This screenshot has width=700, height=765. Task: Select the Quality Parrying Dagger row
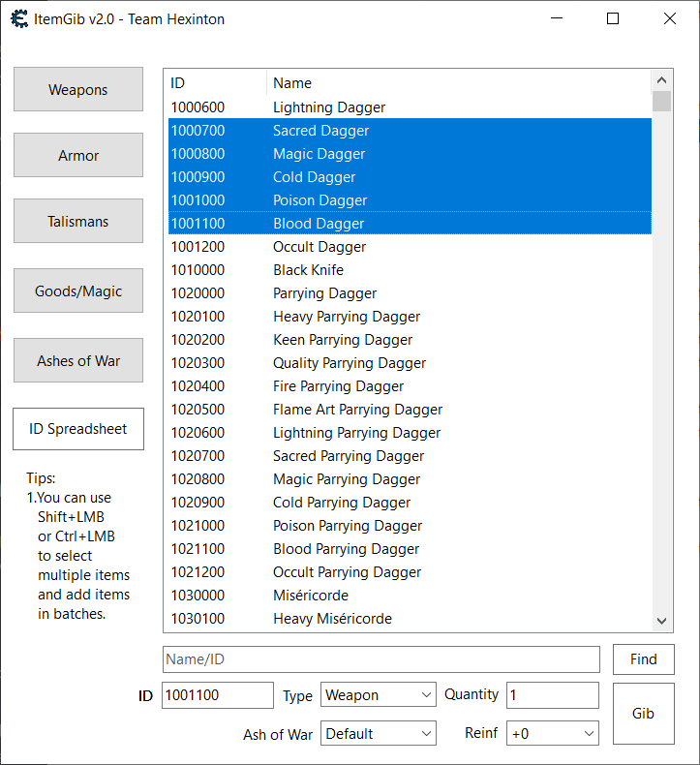410,363
